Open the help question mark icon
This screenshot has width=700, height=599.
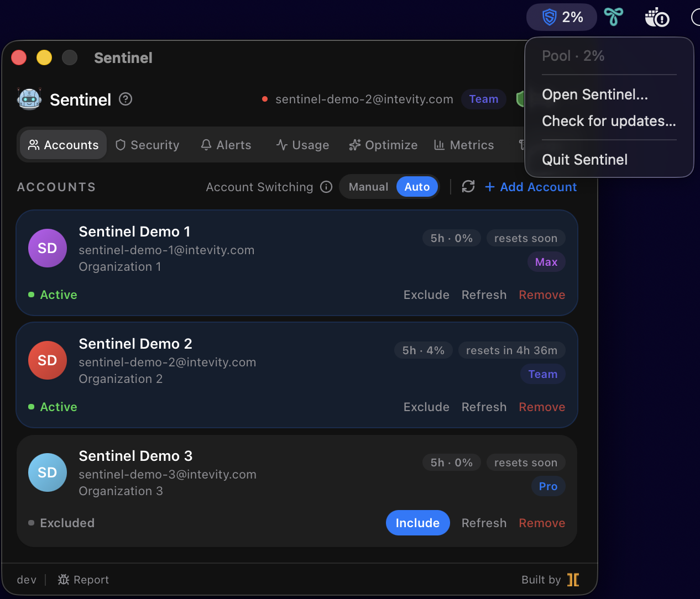click(126, 99)
